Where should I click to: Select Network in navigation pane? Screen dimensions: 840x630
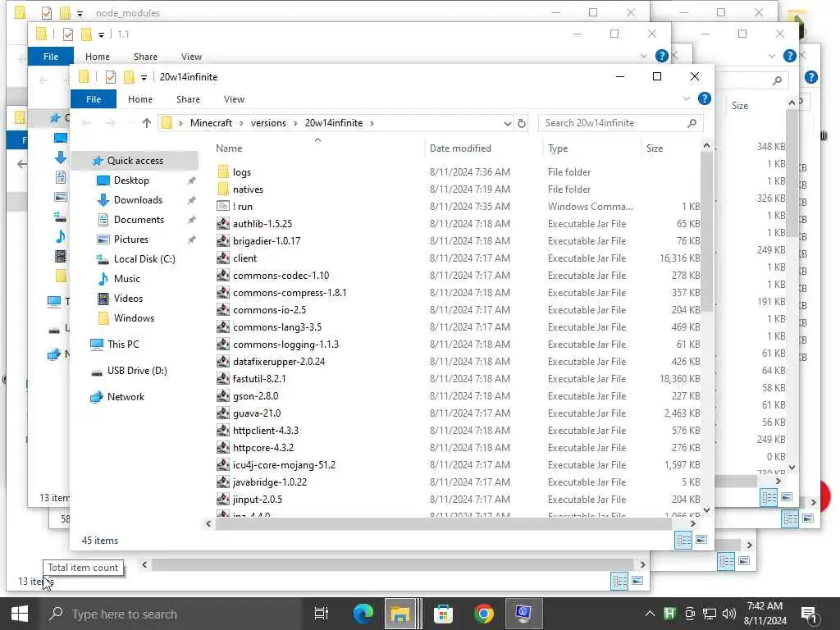[x=126, y=396]
